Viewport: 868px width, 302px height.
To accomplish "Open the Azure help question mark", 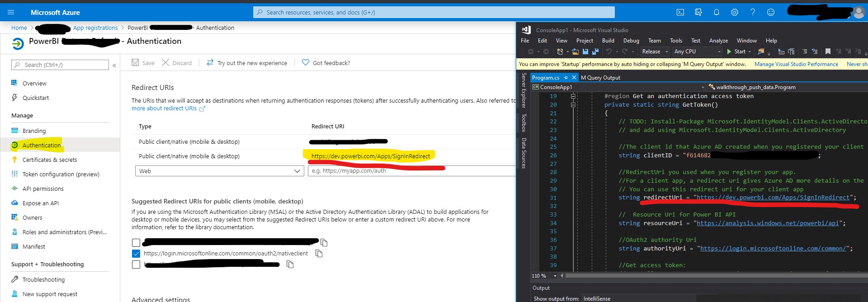I will click(753, 12).
